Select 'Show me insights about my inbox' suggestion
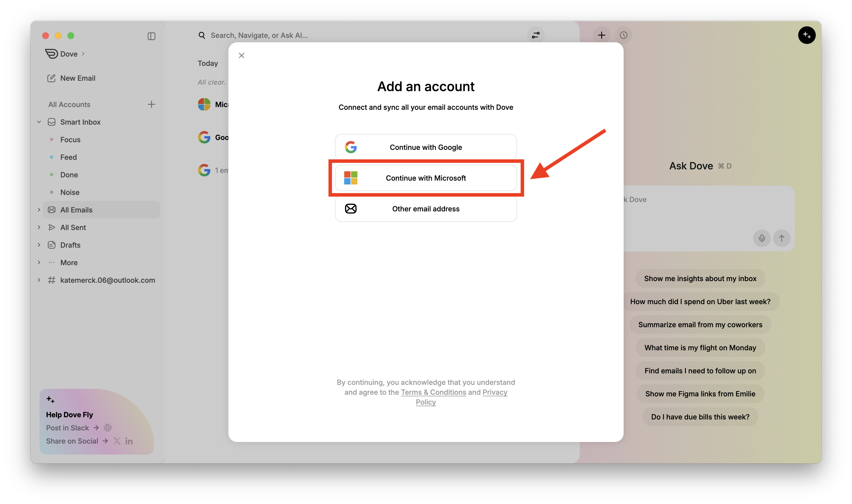The width and height of the screenshot is (852, 504). [700, 279]
